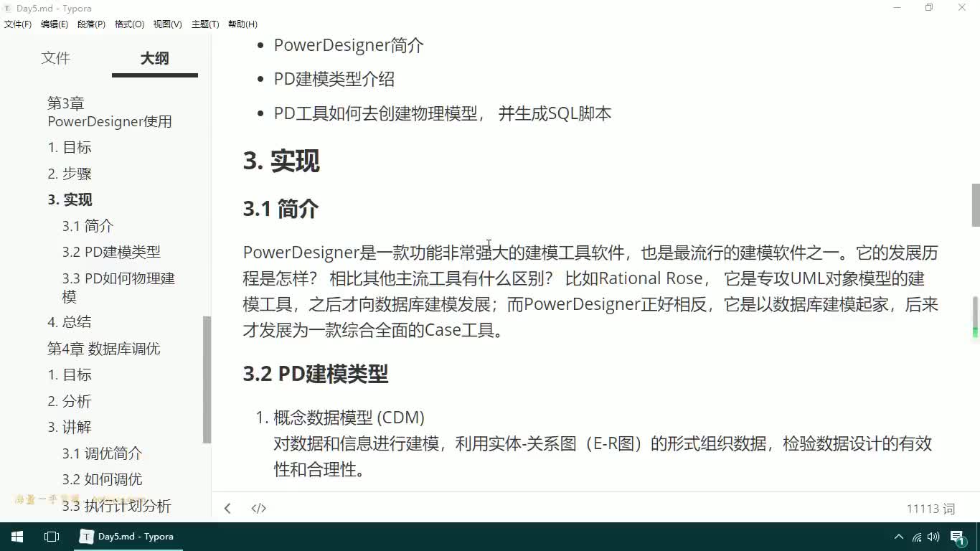Select outline item 2. 步骤
The image size is (980, 551).
[70, 174]
